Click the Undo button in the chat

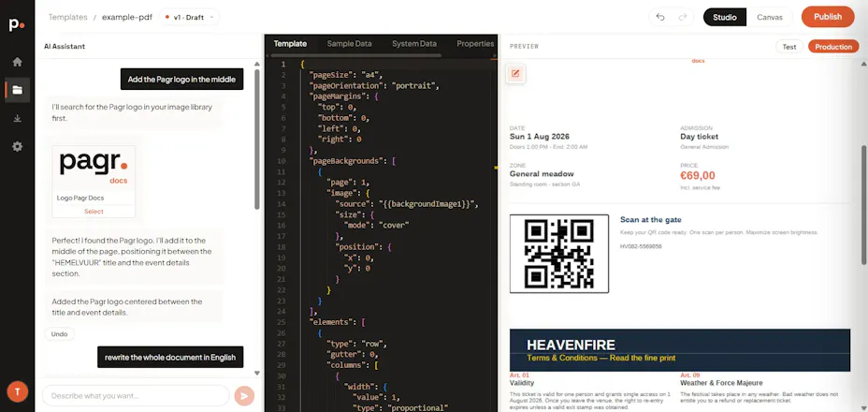click(59, 334)
